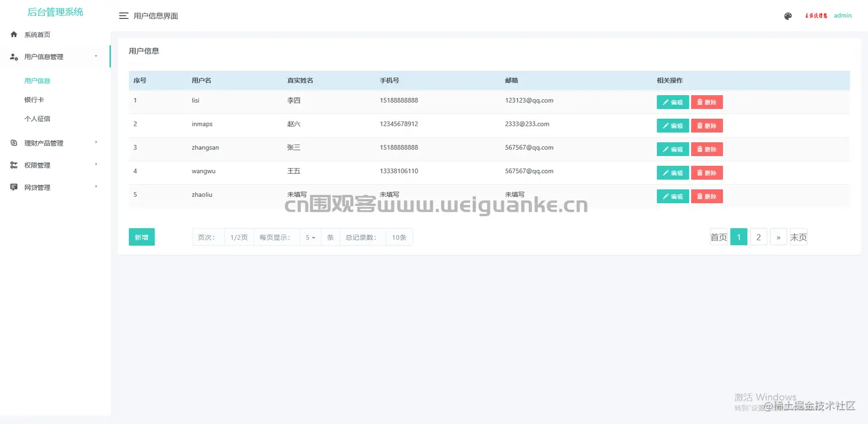
Task: Edit the wangwu user row
Action: click(x=673, y=173)
